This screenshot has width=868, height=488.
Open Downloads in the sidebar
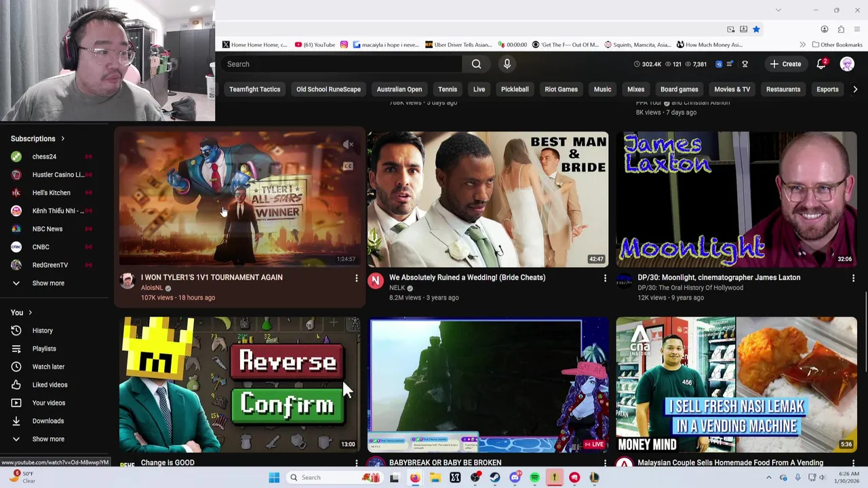coord(54,421)
